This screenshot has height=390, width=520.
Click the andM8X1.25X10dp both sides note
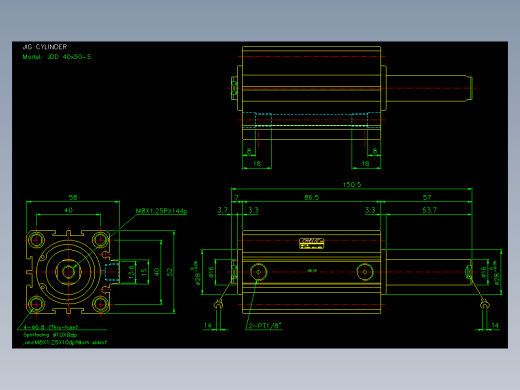tap(65, 342)
